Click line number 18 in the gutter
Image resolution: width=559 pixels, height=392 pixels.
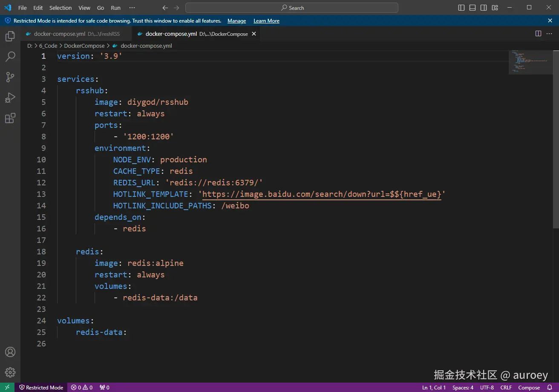41,252
